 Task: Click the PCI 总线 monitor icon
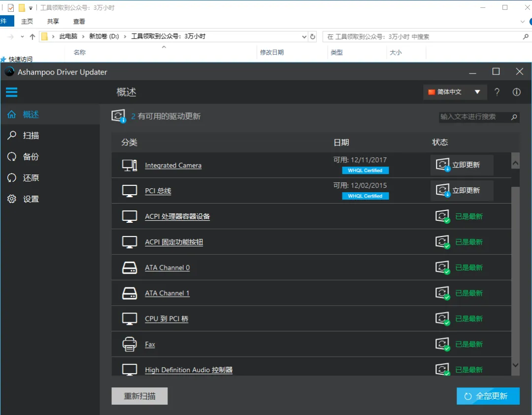tap(130, 191)
